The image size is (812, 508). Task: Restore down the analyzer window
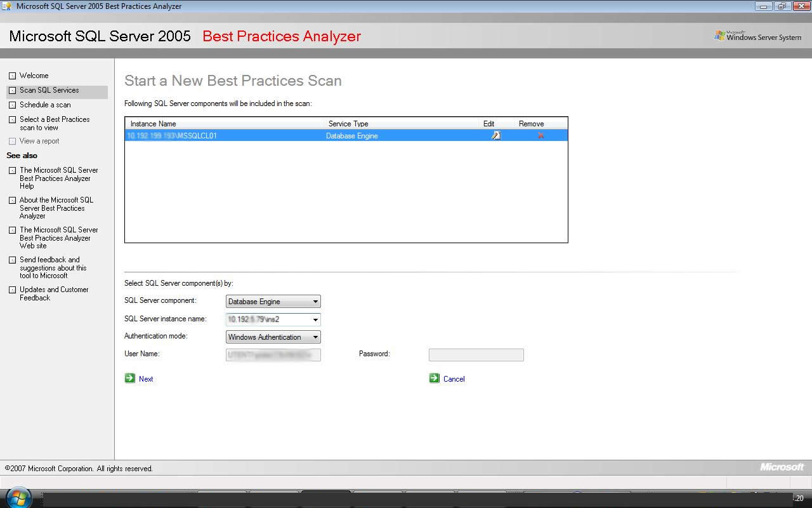point(781,6)
